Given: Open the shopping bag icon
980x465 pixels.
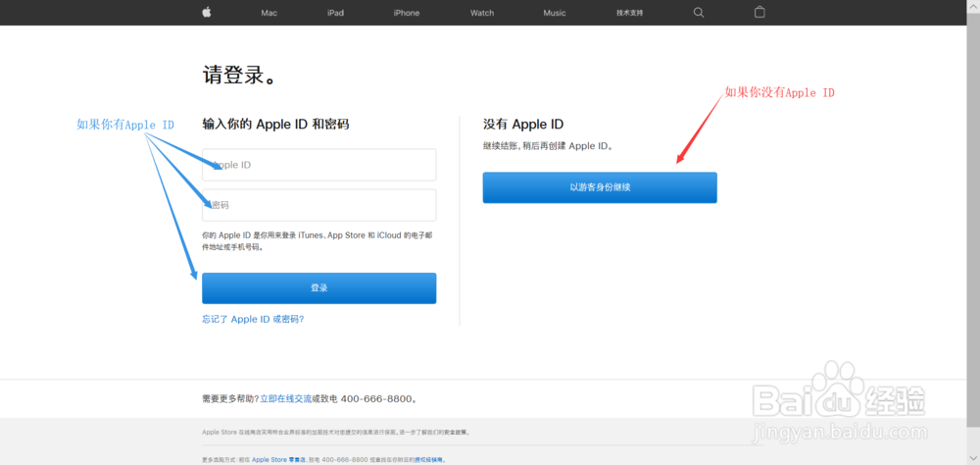Looking at the screenshot, I should pyautogui.click(x=759, y=12).
